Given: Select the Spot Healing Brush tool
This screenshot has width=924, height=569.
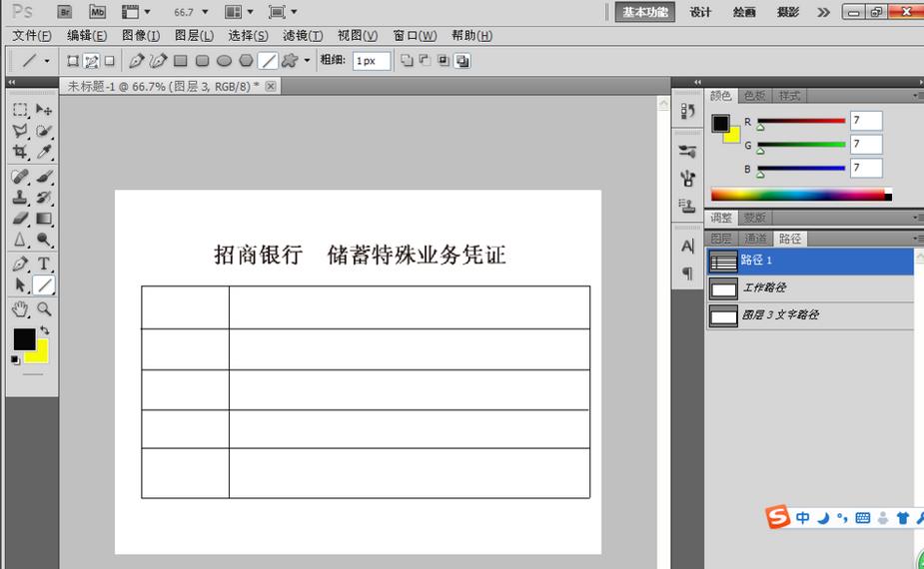Looking at the screenshot, I should [x=20, y=176].
